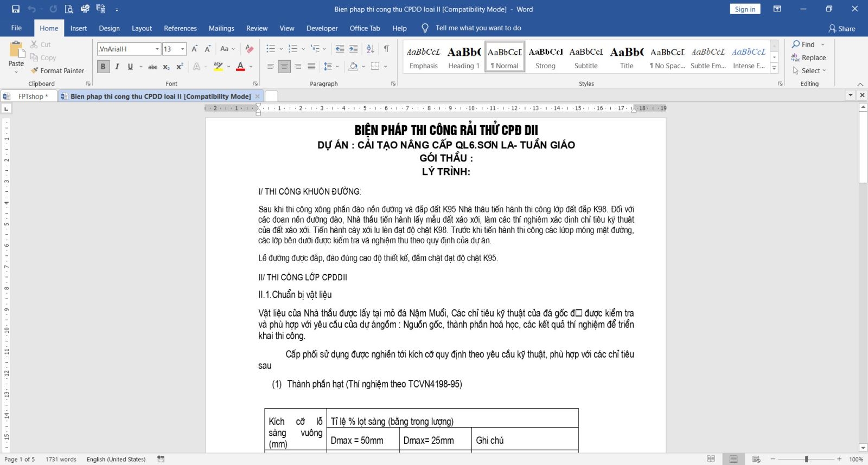The image size is (868, 465).
Task: Apply the Subtitle style
Action: pos(586,57)
